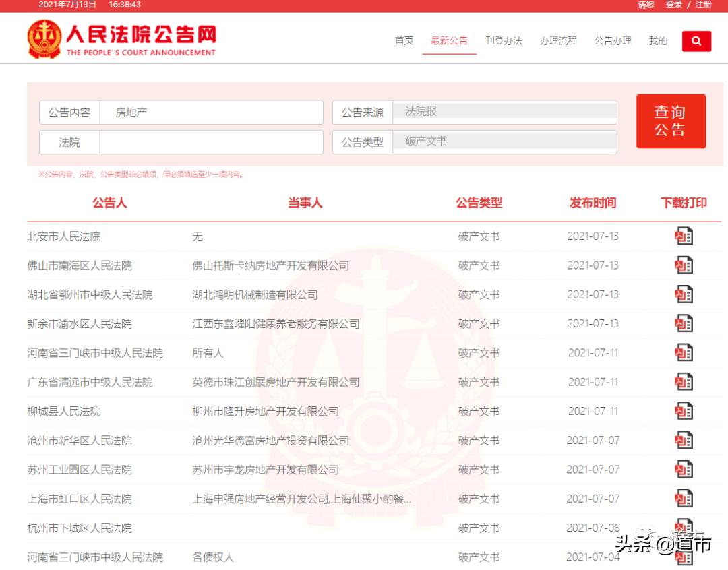Download PDF for 苏州工业园区人民法院 announcement
Image resolution: width=728 pixels, height=570 pixels.
coord(684,470)
